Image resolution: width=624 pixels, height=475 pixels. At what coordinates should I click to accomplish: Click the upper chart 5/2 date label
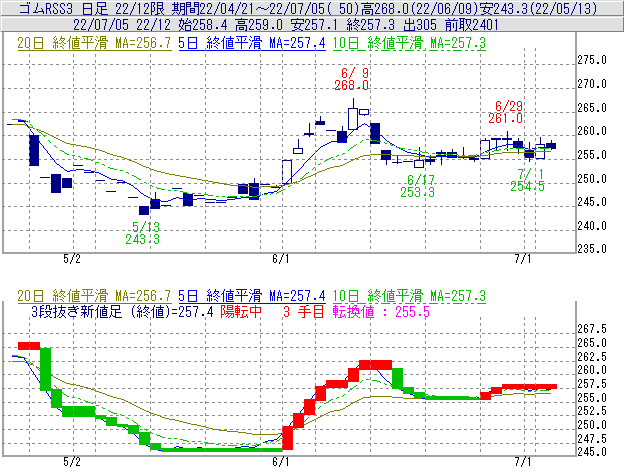[x=72, y=259]
